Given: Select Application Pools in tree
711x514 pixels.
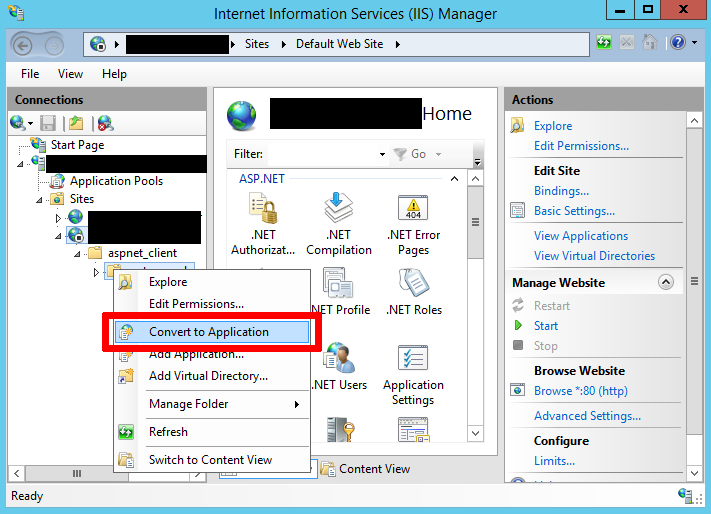Looking at the screenshot, I should 115,181.
